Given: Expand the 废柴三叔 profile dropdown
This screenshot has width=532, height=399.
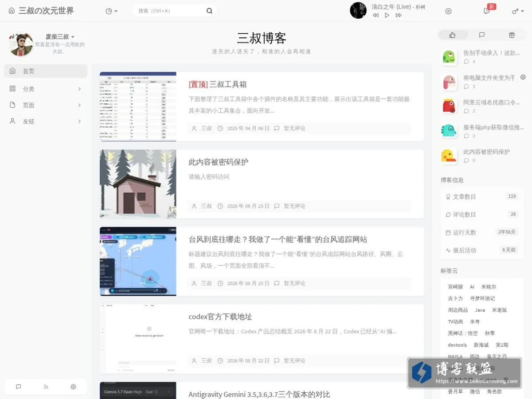Looking at the screenshot, I should [x=60, y=37].
